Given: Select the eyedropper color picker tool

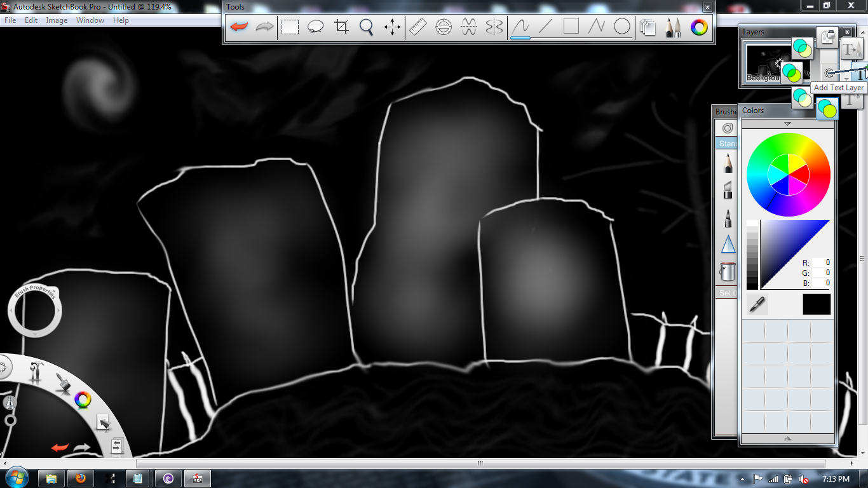Looking at the screenshot, I should pos(756,304).
